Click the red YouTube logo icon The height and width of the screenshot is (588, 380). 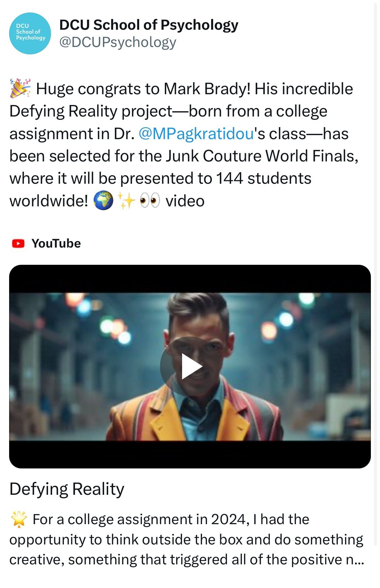point(18,244)
